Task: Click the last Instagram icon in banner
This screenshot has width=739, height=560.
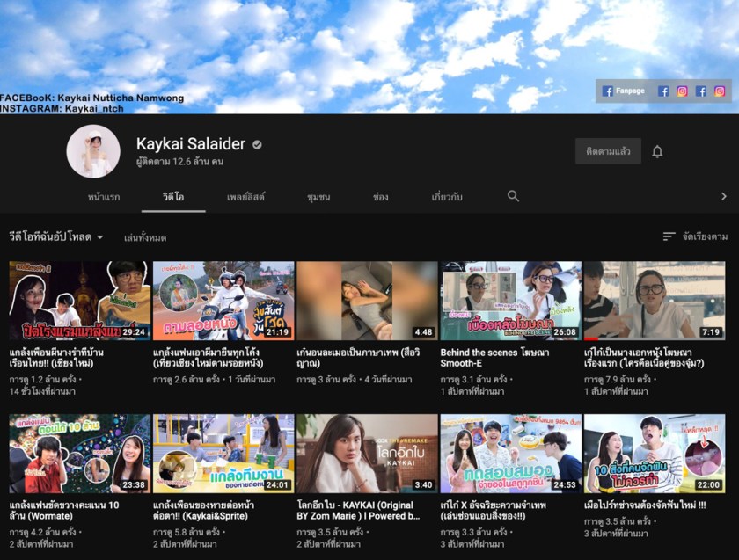Action: click(720, 91)
